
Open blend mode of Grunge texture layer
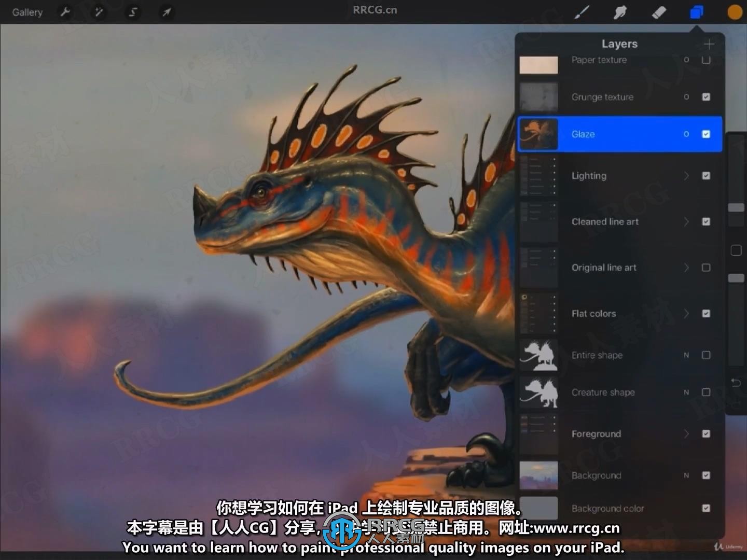pyautogui.click(x=686, y=97)
